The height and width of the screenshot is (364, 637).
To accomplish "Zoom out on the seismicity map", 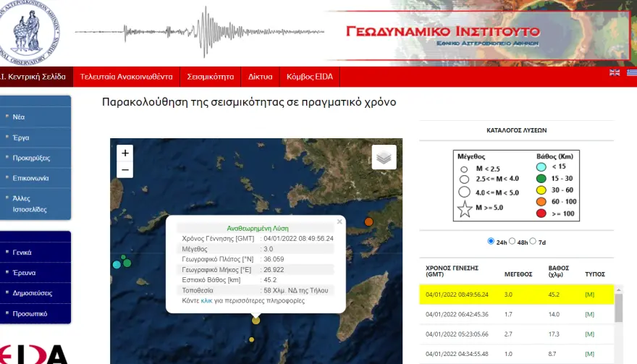I will click(125, 170).
